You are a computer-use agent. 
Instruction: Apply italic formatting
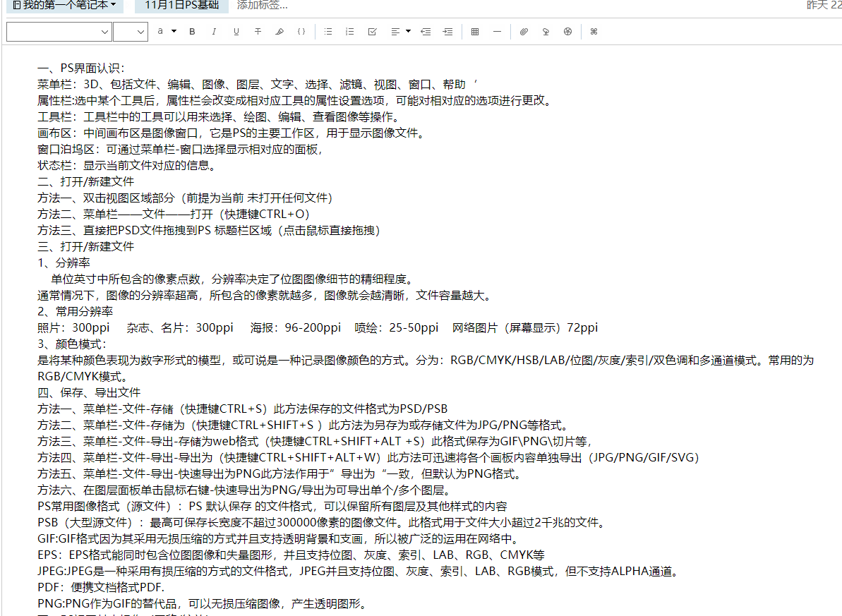pyautogui.click(x=214, y=32)
